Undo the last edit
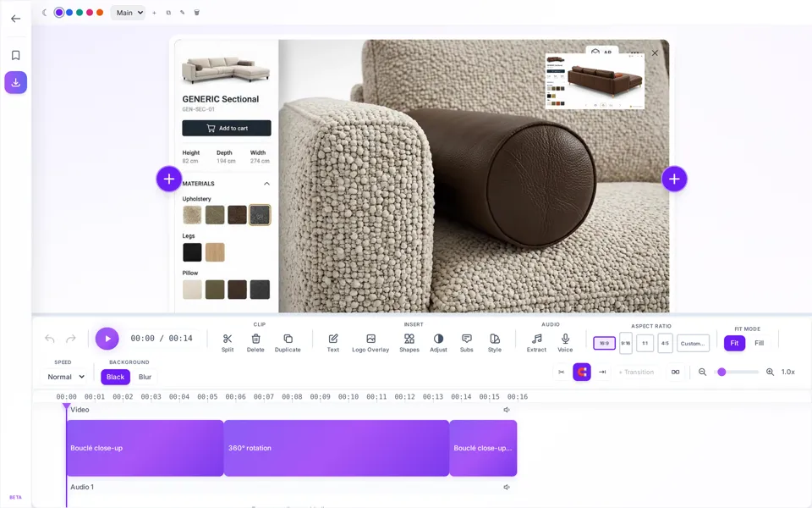This screenshot has height=508, width=812. point(50,339)
